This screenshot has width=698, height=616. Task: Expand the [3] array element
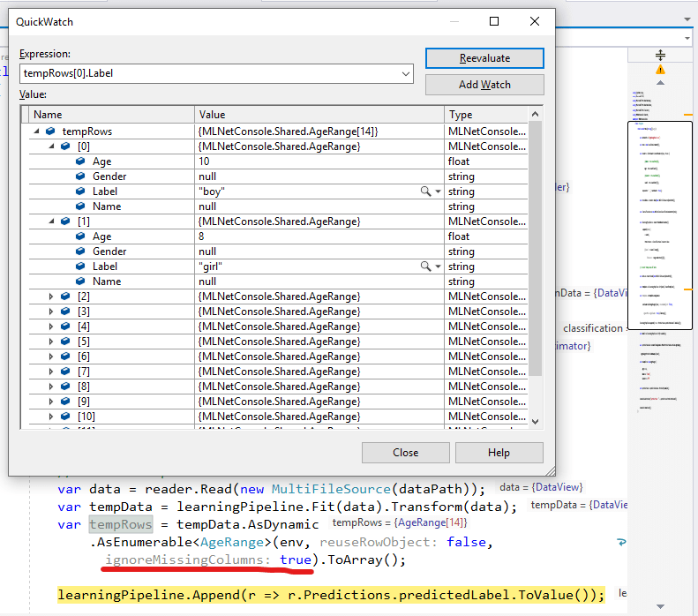click(51, 312)
